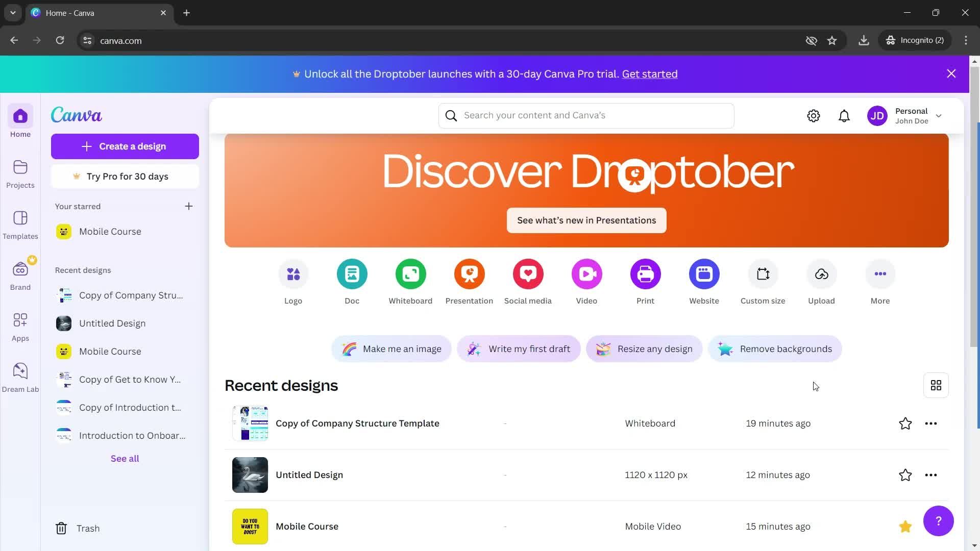The image size is (980, 551).
Task: Select the Print design type icon
Action: [646, 274]
